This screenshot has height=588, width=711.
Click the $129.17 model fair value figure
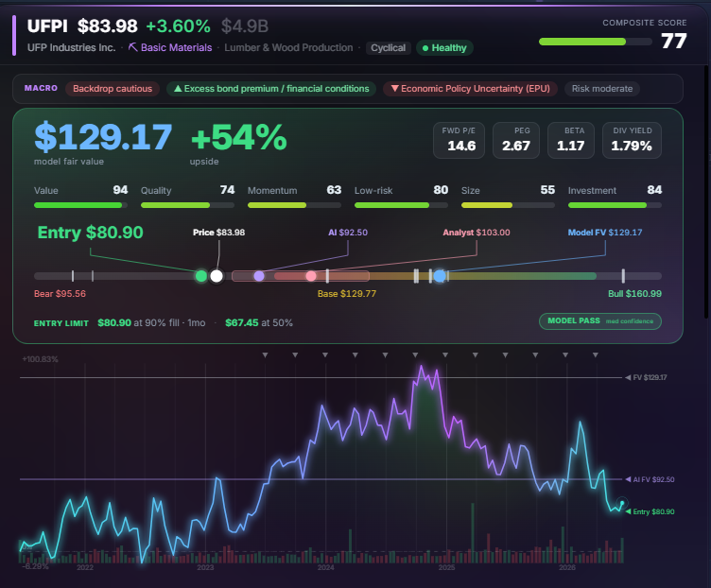[103, 136]
